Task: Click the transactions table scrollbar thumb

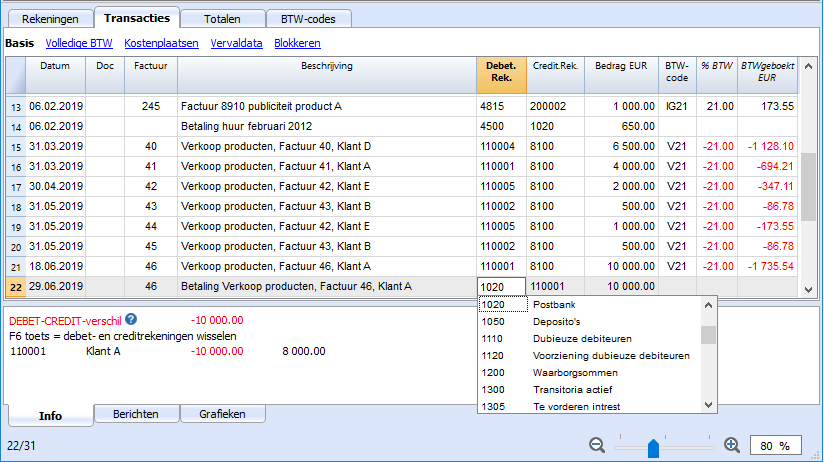Action: pyautogui.click(x=808, y=187)
